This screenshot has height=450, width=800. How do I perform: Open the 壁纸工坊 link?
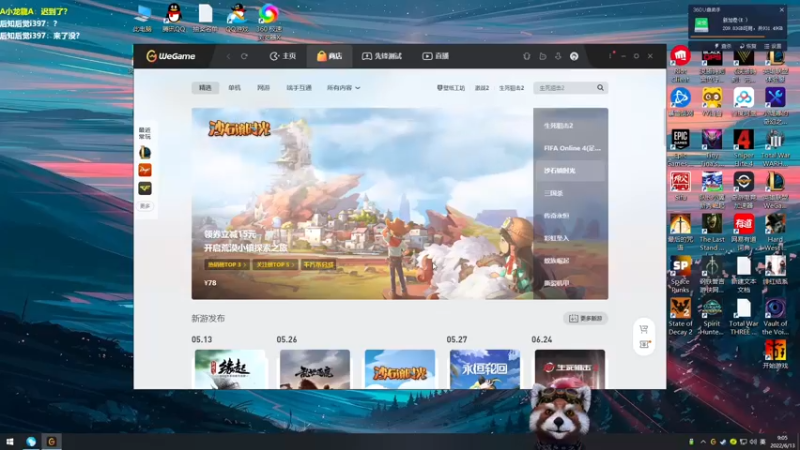(451, 88)
